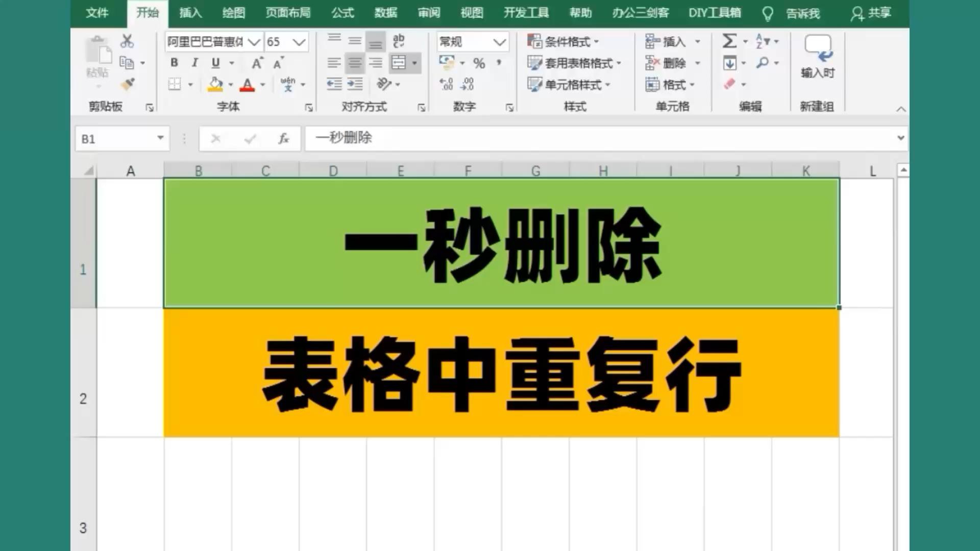Expand underline style dropdown arrow

pyautogui.click(x=232, y=63)
